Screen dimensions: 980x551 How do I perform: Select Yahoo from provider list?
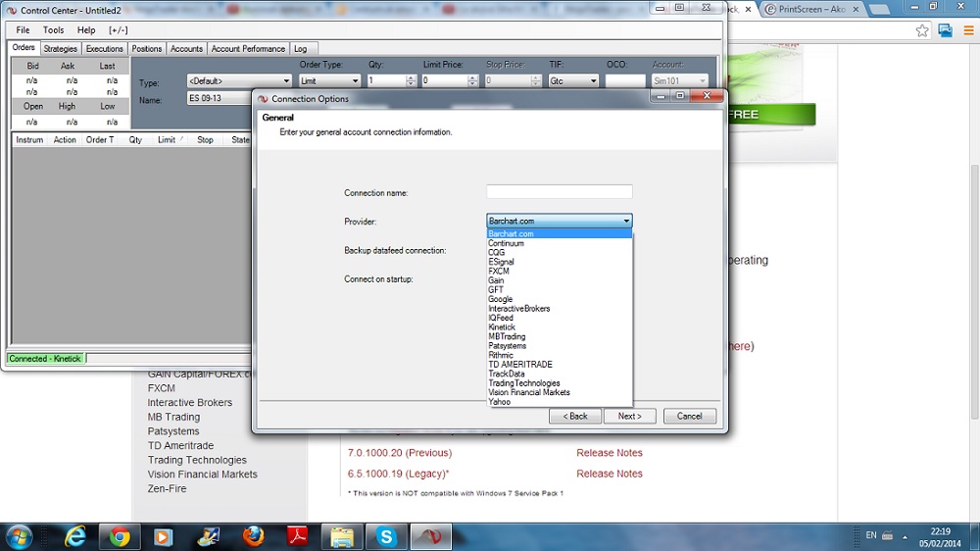tap(560, 402)
